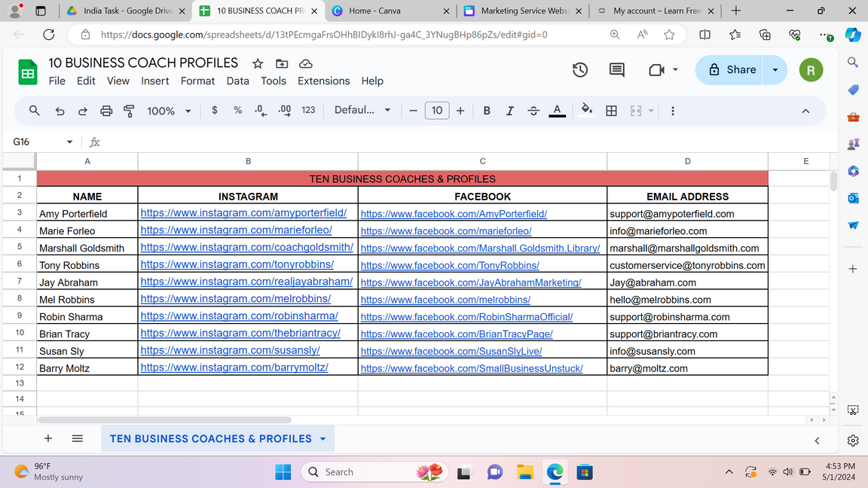Image resolution: width=868 pixels, height=488 pixels.
Task: Click the Share button
Action: pyautogui.click(x=729, y=70)
